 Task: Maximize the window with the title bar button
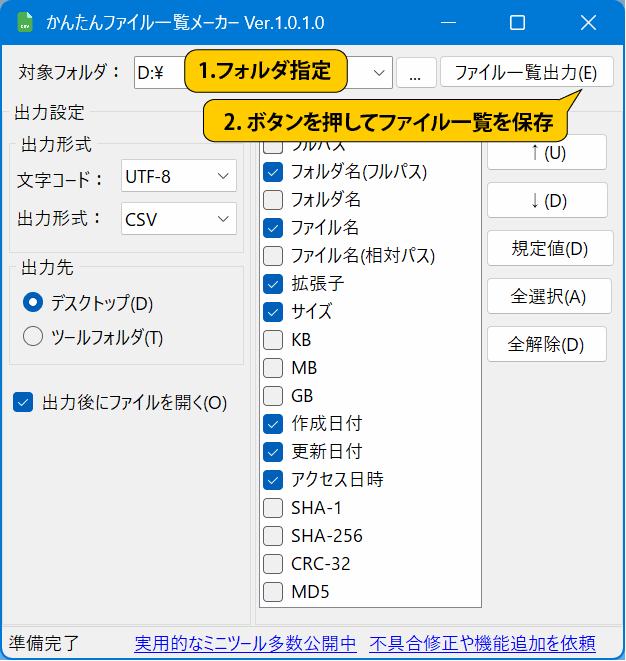[x=517, y=22]
